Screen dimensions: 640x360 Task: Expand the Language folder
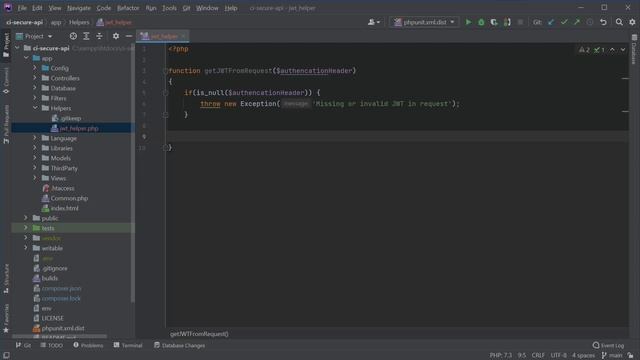pos(35,138)
